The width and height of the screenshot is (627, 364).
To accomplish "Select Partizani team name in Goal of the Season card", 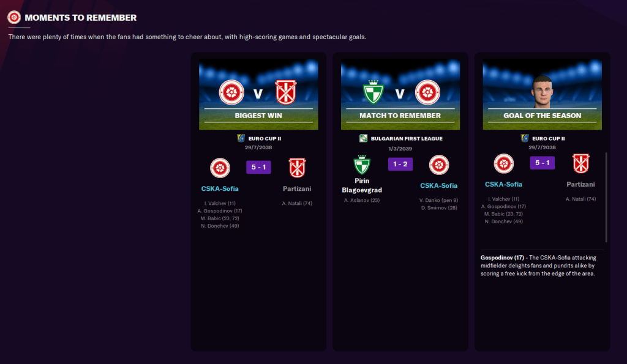I will (x=580, y=184).
